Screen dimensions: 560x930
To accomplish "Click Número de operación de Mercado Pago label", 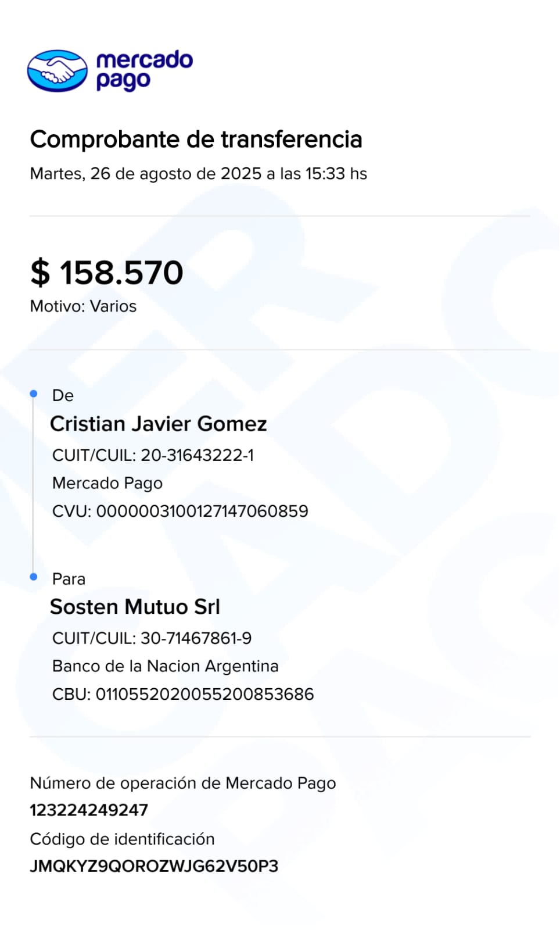I will 182,783.
